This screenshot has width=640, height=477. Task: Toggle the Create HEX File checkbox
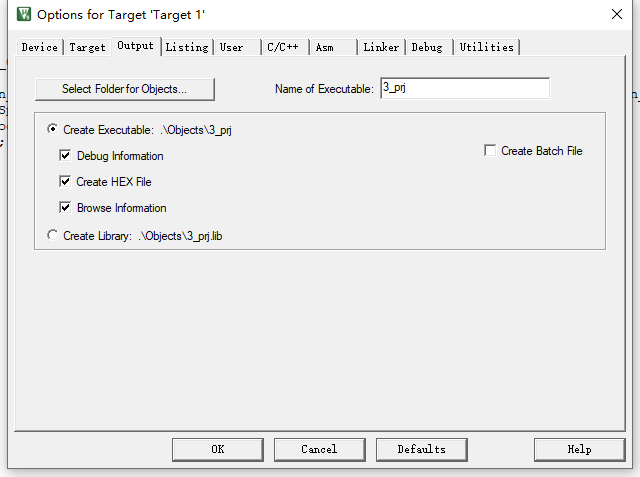[x=65, y=181]
